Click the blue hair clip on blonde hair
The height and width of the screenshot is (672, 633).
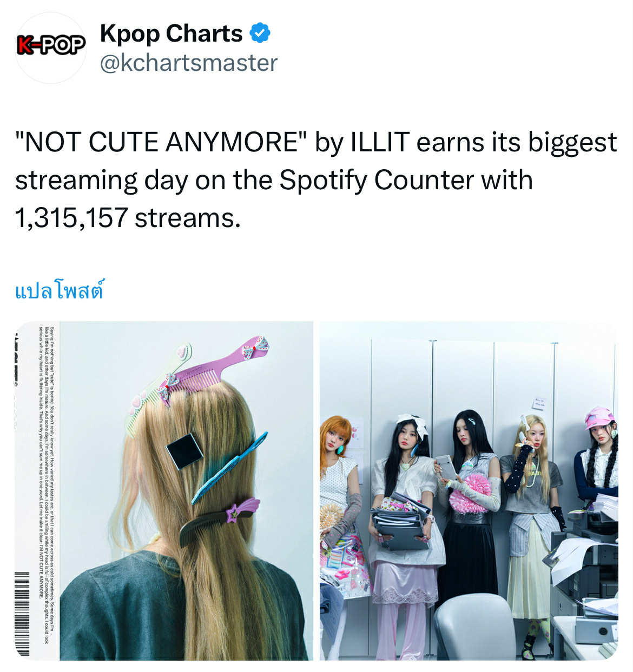coord(228,468)
